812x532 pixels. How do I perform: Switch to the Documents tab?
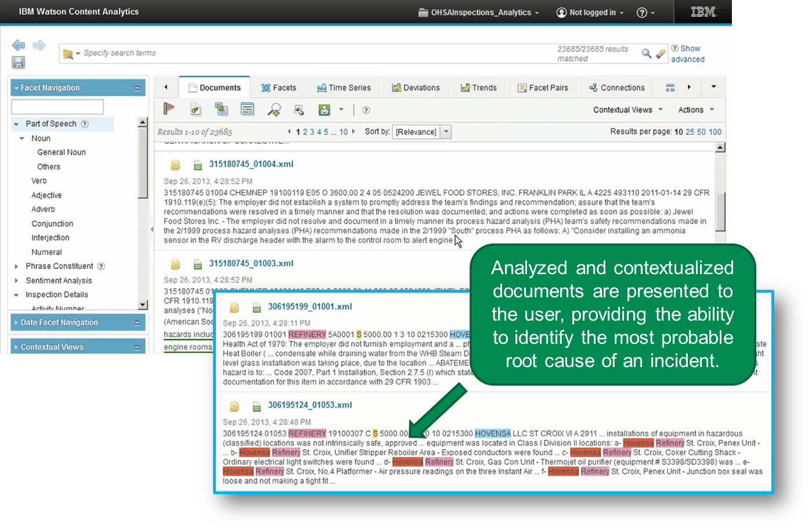[x=214, y=88]
